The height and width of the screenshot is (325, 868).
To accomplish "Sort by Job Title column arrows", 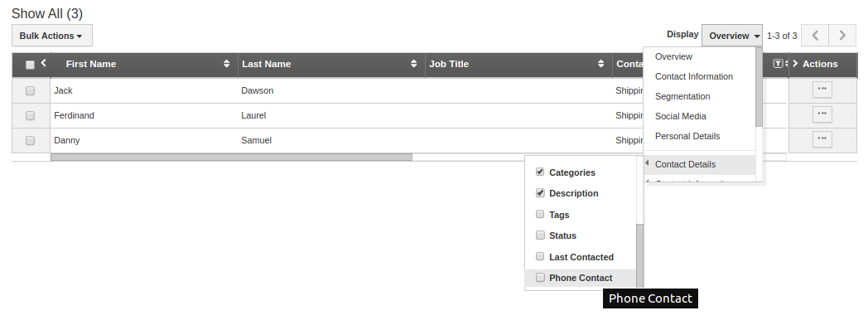I will tap(600, 64).
